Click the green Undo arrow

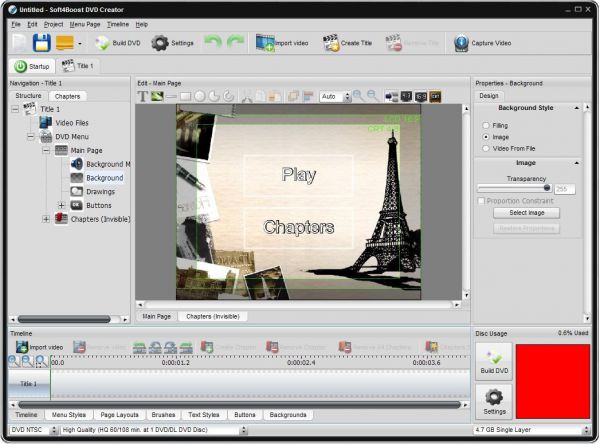(212, 43)
